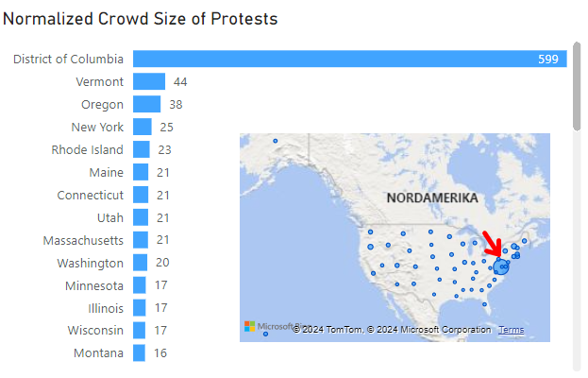Click the Rhode Island bar
588x378 pixels.
coord(142,149)
